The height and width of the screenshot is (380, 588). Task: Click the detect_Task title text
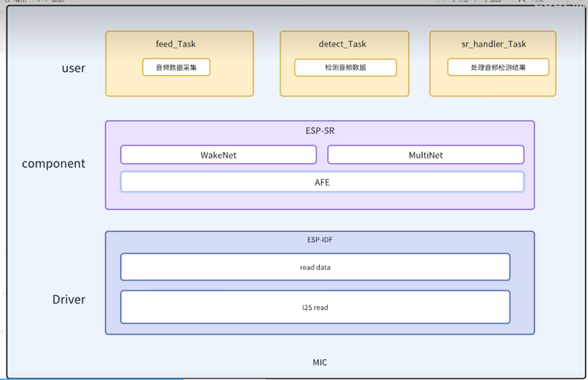point(342,44)
